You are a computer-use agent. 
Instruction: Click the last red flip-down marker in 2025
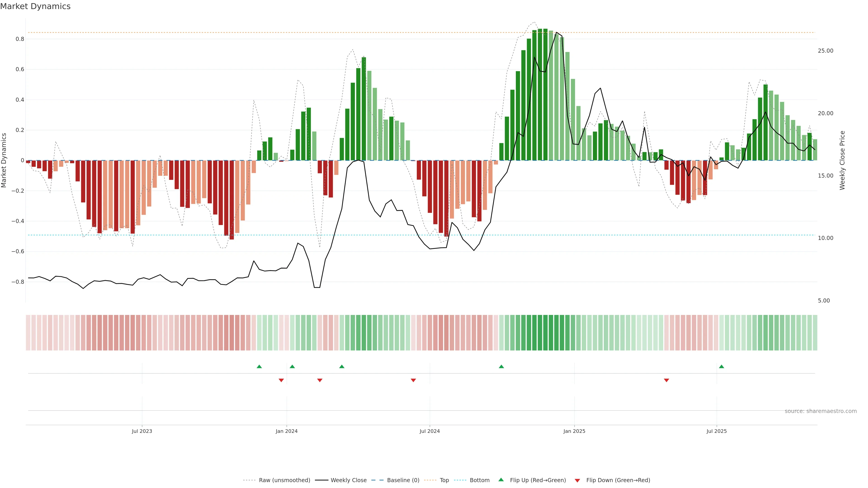tap(666, 380)
